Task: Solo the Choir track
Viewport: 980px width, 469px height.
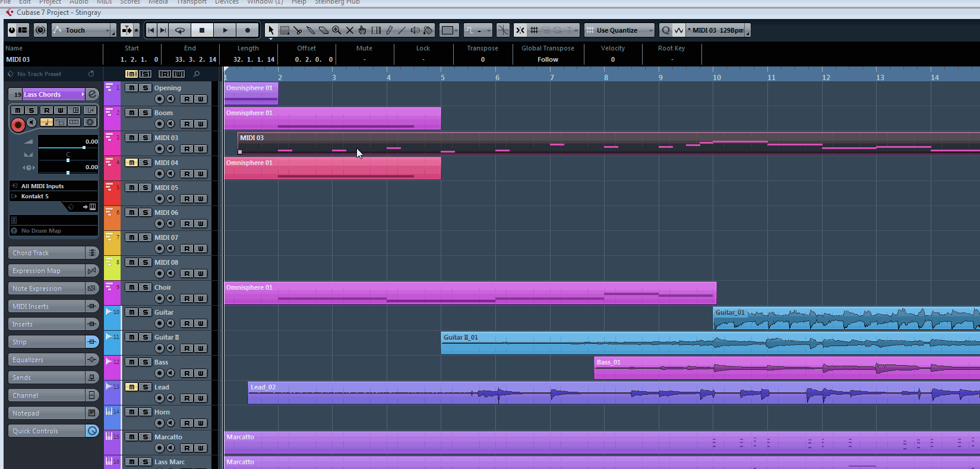Action: [145, 287]
